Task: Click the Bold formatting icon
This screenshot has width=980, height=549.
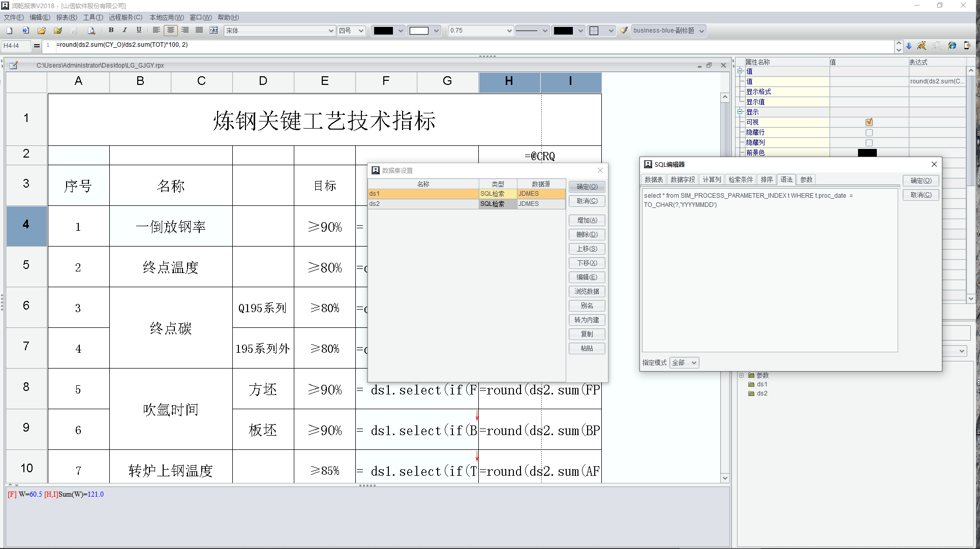Action: 111,30
